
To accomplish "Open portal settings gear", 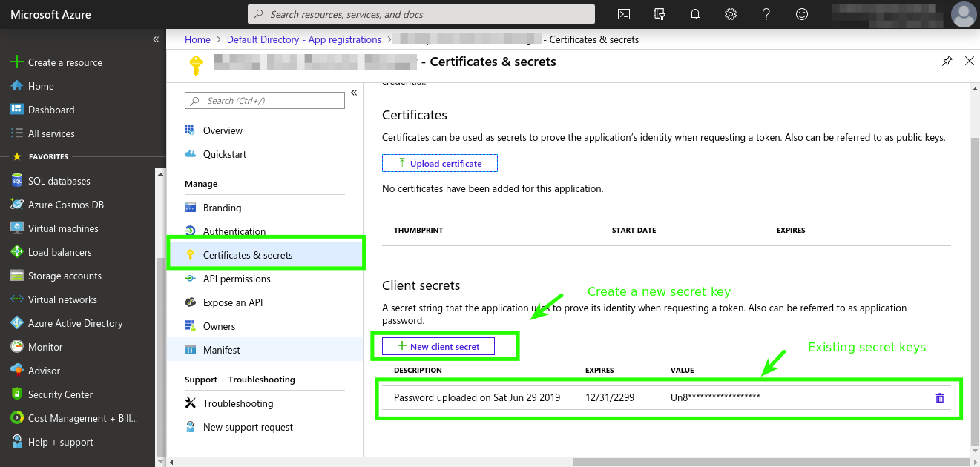I will point(731,14).
